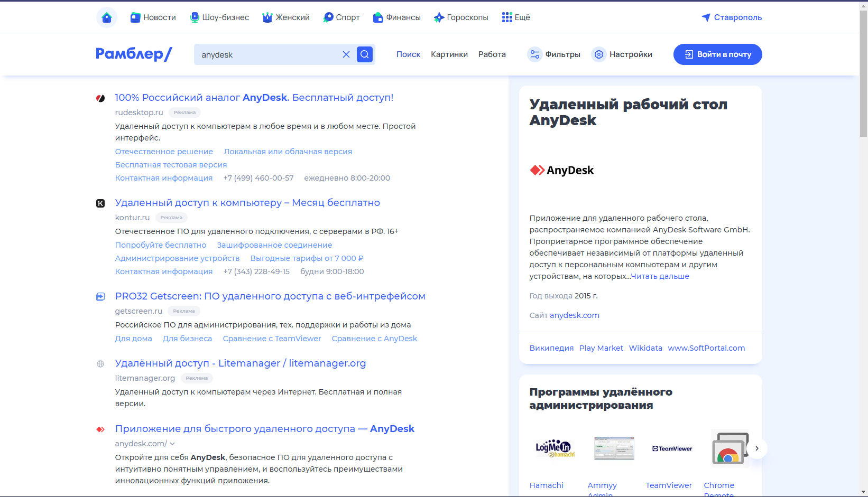Click the Рамблер/ logo
This screenshot has height=497, width=868.
134,54
